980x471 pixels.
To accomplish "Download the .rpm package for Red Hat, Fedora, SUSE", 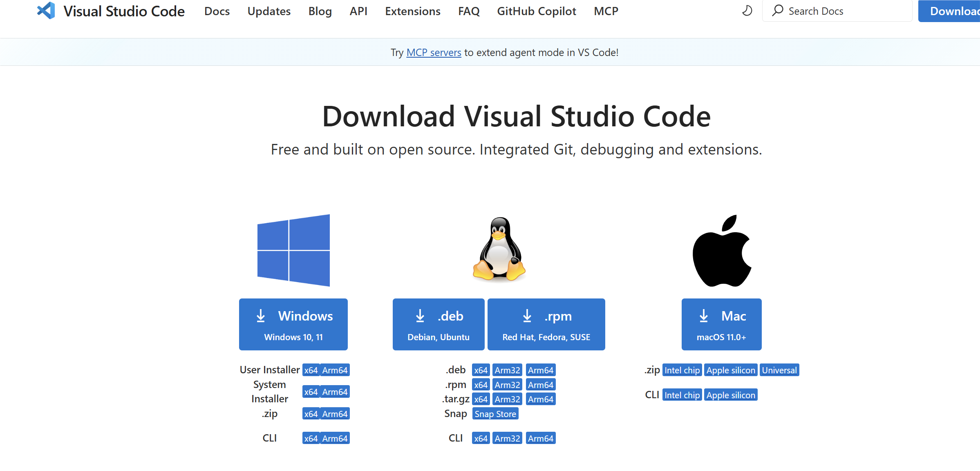I will [546, 324].
